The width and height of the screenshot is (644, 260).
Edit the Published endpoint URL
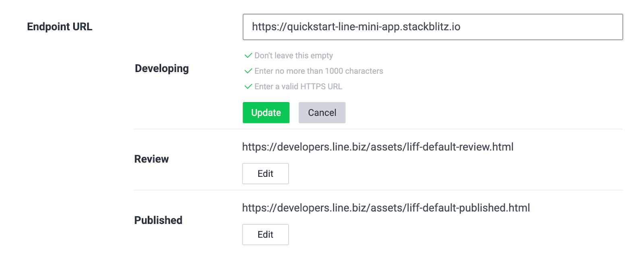265,235
